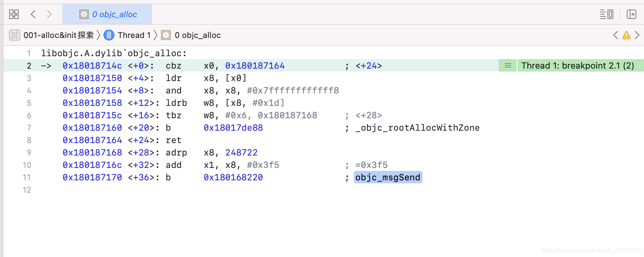Click the mask #0x7ffffffffffff8
This screenshot has width=644, height=257.
293,91
